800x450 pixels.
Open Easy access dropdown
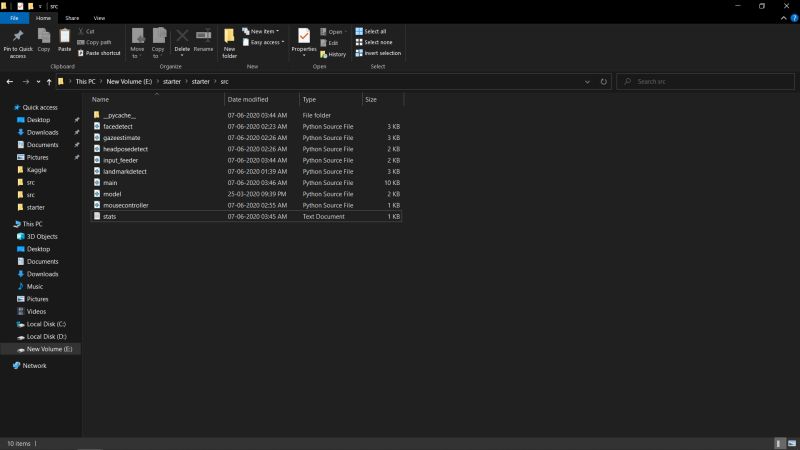coord(263,42)
